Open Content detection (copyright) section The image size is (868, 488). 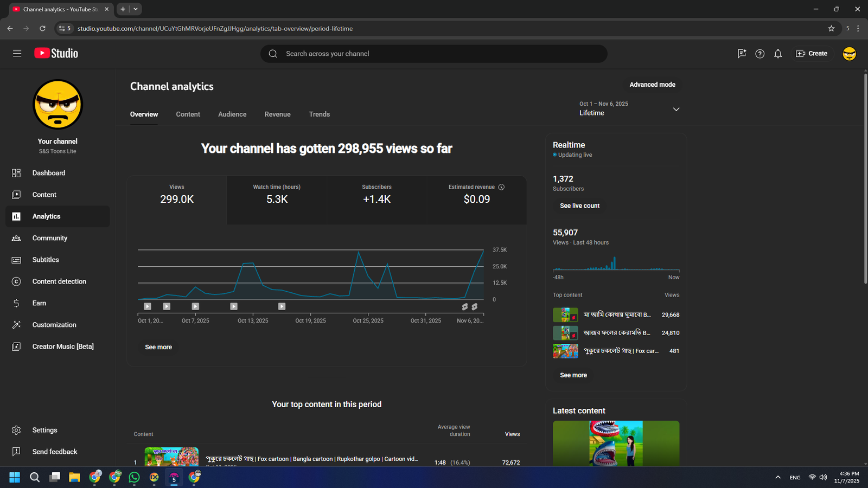pos(58,281)
